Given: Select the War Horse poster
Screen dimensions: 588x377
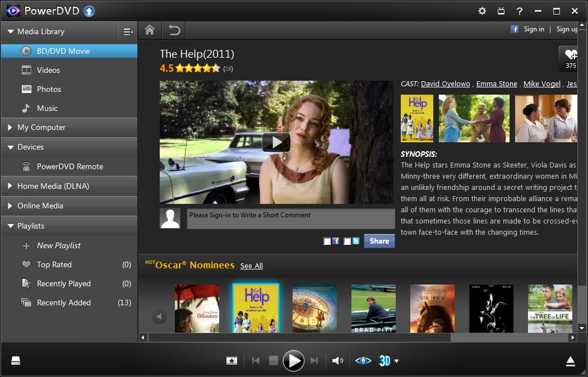Looking at the screenshot, I should (x=432, y=309).
